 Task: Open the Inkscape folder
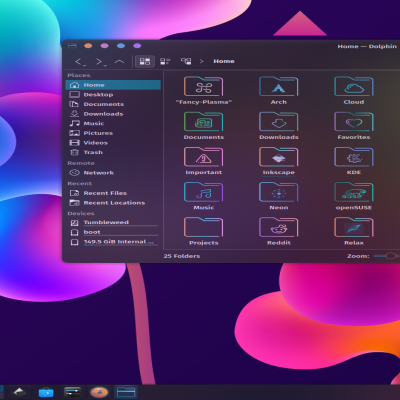point(279,157)
